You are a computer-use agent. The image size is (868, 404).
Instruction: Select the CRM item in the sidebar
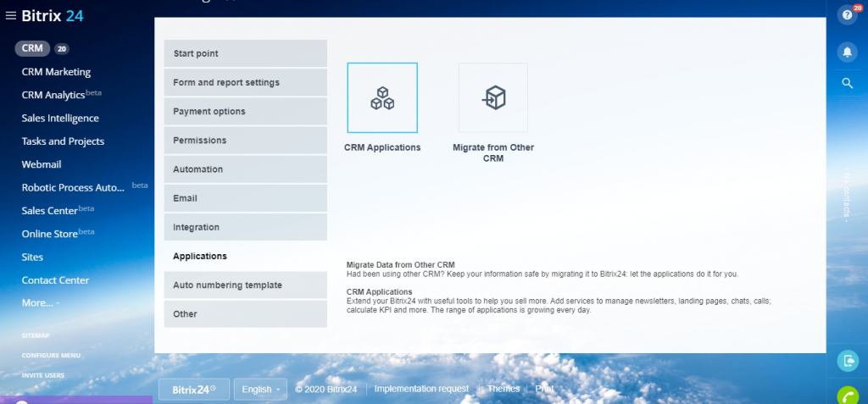(32, 49)
